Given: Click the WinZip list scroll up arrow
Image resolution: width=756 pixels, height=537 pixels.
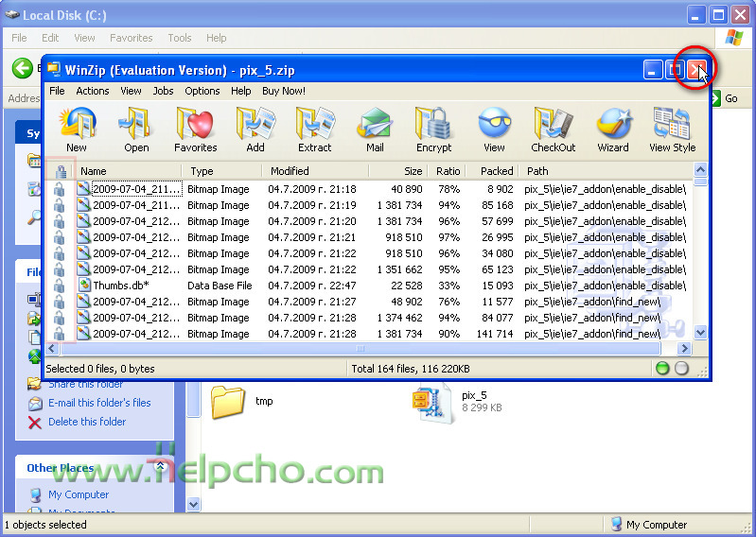Looking at the screenshot, I should (x=700, y=170).
